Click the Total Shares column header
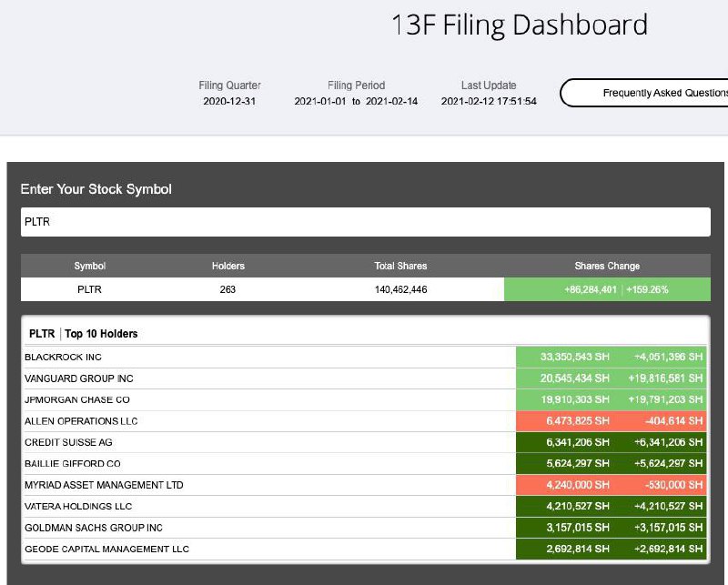 [400, 266]
